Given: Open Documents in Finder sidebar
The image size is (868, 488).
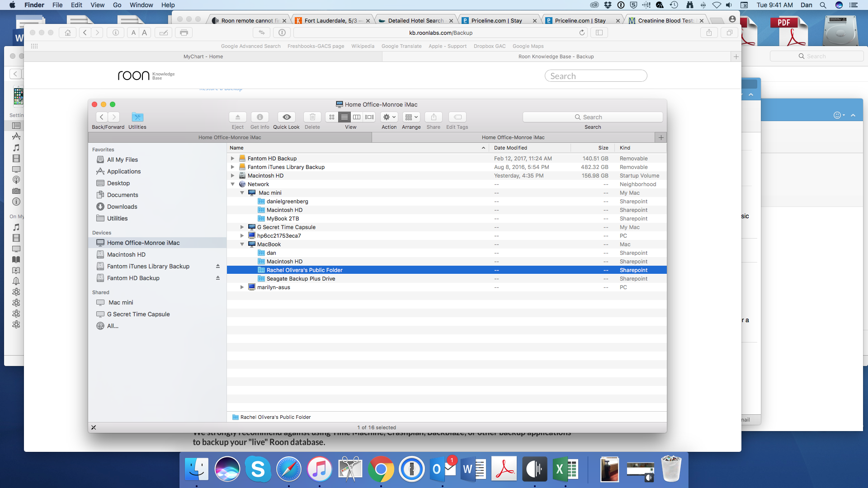Looking at the screenshot, I should pos(122,195).
